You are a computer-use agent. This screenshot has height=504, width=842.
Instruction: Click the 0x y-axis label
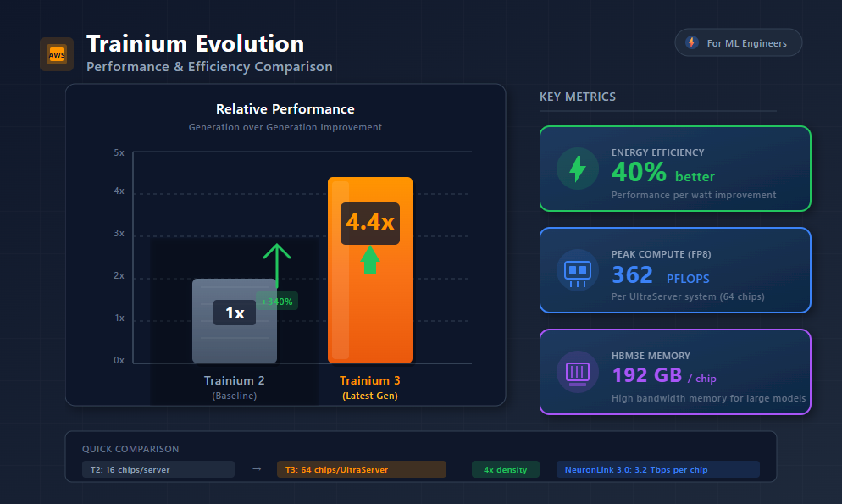119,360
